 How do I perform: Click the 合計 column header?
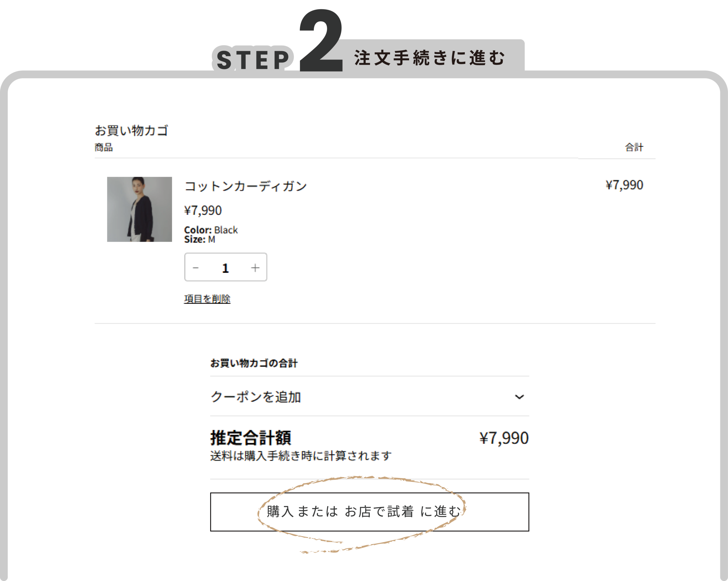tap(634, 147)
